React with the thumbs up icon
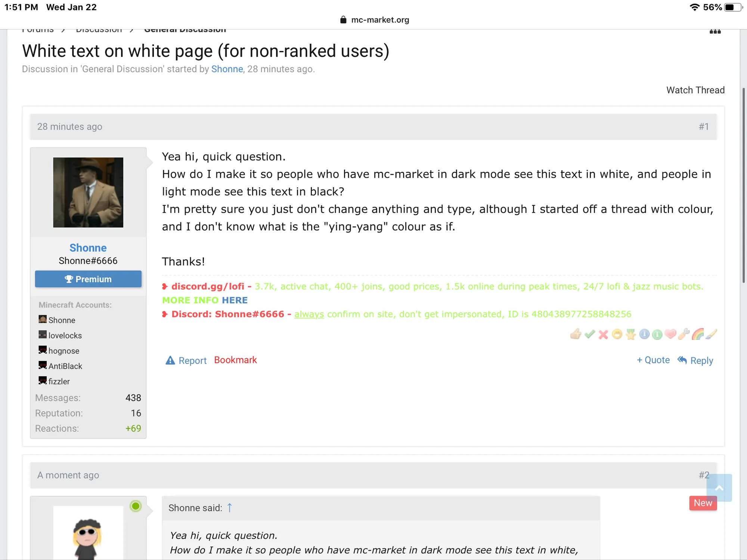 point(576,334)
